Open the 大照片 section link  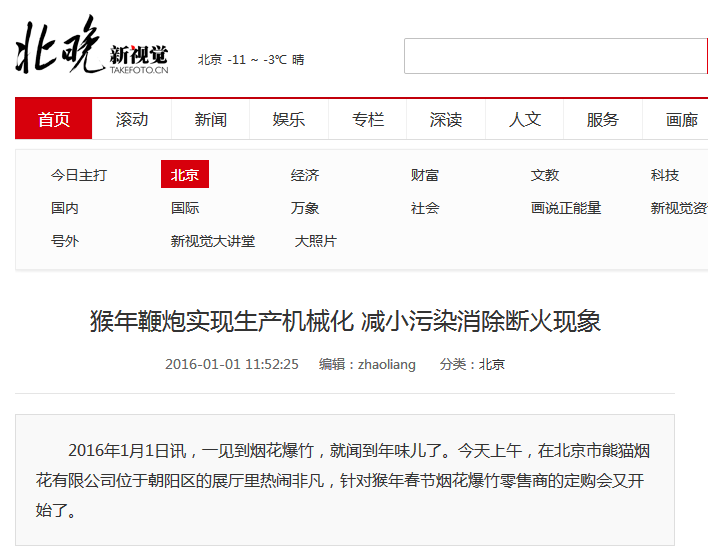316,241
